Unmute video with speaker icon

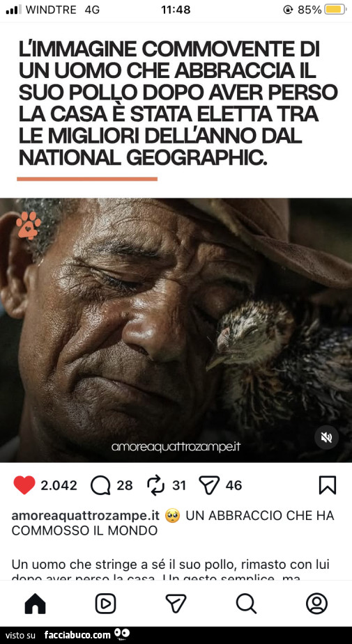pos(326,437)
